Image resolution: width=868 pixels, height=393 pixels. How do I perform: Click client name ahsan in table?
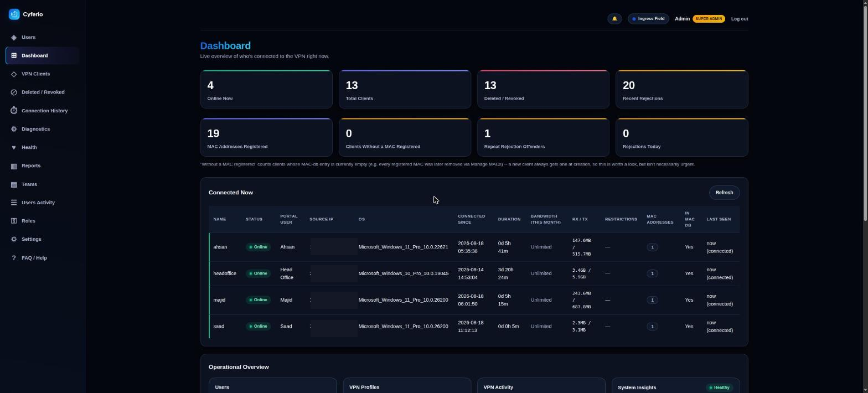(220, 247)
